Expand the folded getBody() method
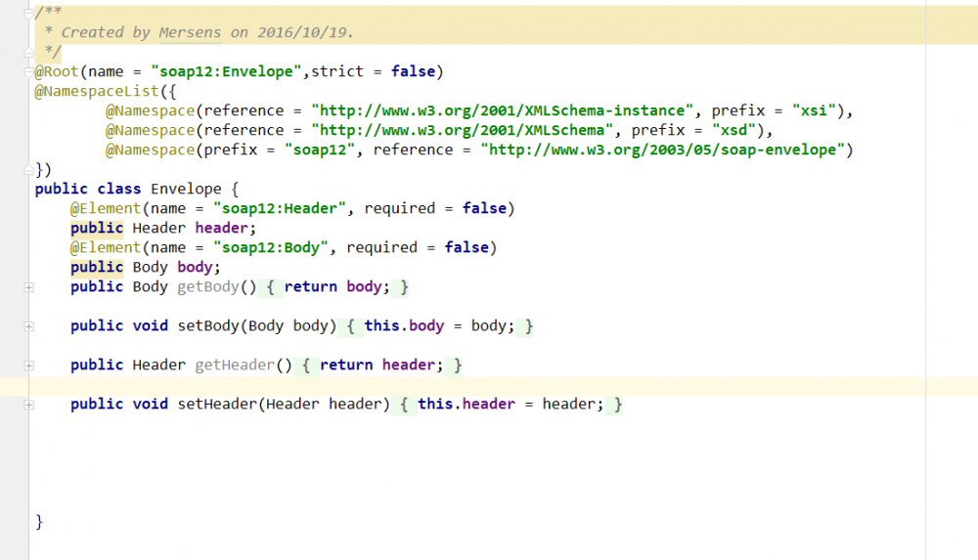Viewport: 978px width, 560px height. coord(28,287)
